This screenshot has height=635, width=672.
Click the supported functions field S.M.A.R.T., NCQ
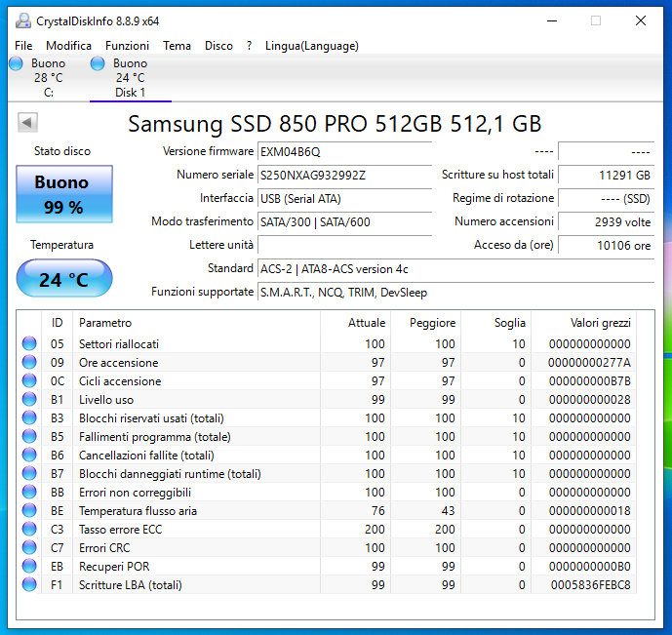coord(456,293)
